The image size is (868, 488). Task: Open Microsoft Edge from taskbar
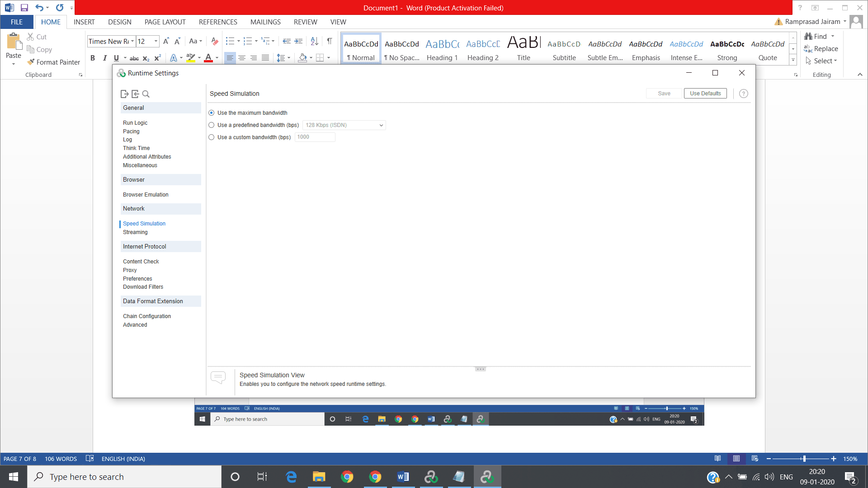click(x=291, y=477)
